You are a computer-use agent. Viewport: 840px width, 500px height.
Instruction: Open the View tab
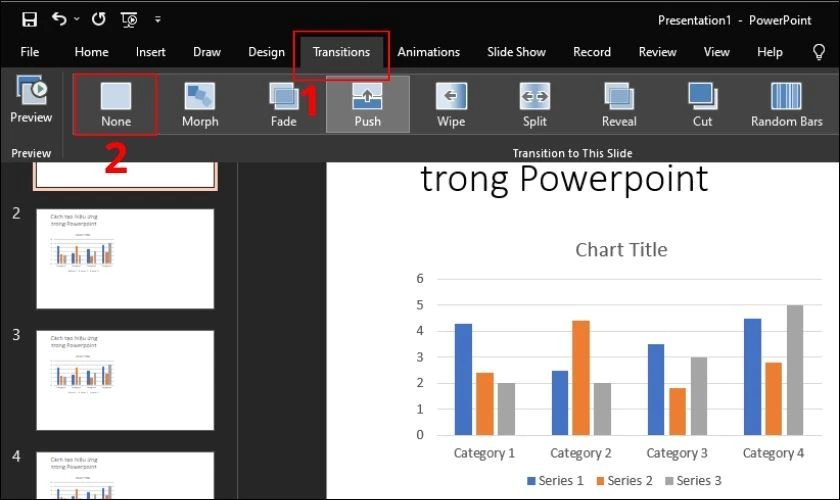point(717,52)
